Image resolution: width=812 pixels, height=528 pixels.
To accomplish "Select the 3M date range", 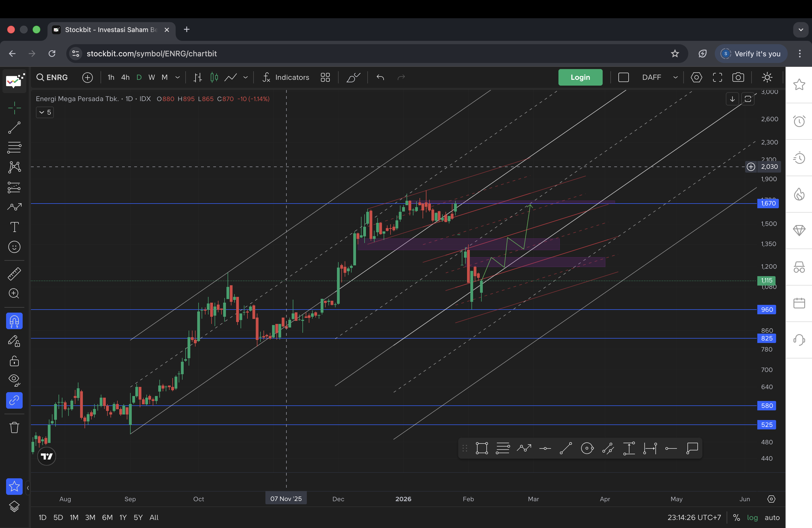I will click(90, 518).
